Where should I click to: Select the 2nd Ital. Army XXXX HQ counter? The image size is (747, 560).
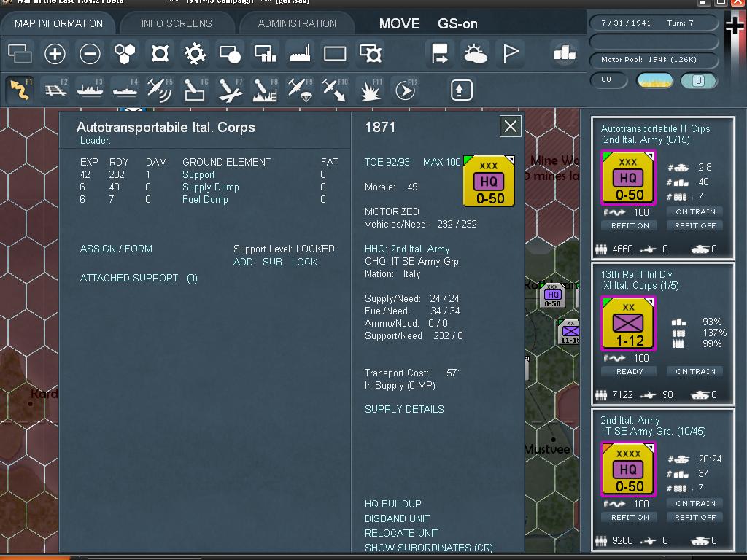[x=629, y=469]
